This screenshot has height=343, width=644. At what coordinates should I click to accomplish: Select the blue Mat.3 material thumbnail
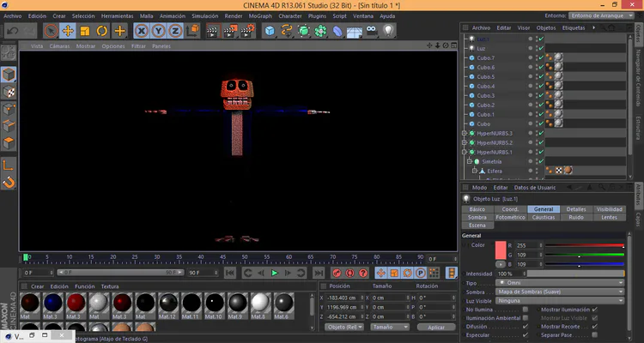[x=53, y=303]
